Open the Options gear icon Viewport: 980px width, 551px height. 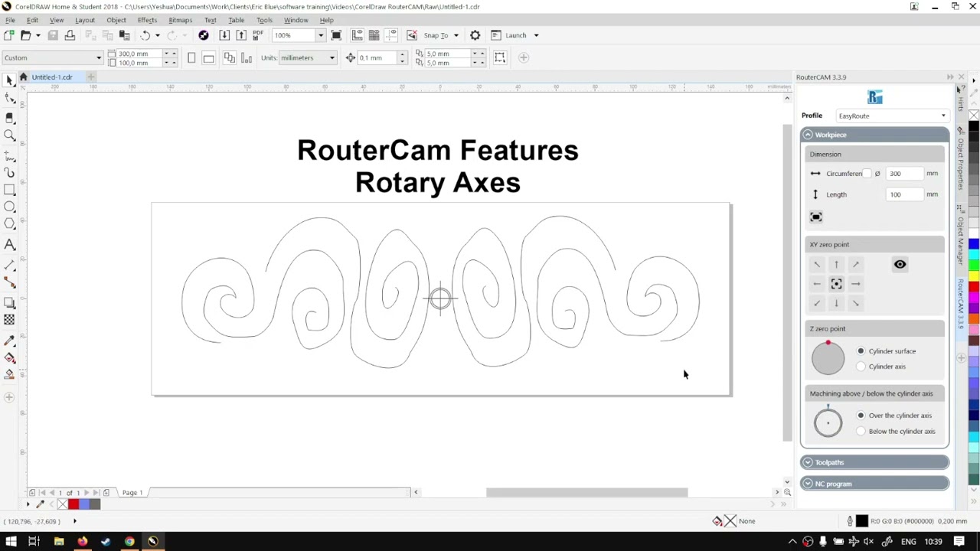[475, 35]
